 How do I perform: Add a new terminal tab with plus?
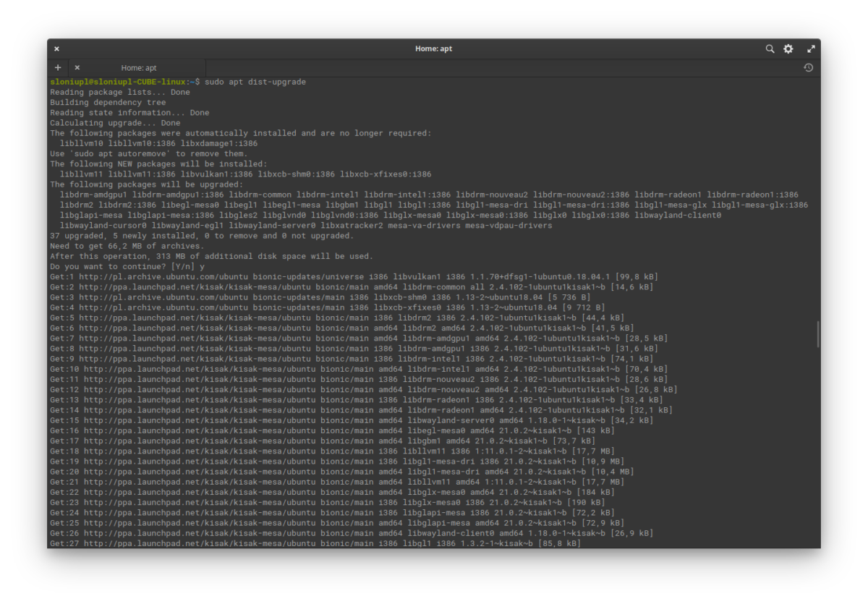point(58,68)
